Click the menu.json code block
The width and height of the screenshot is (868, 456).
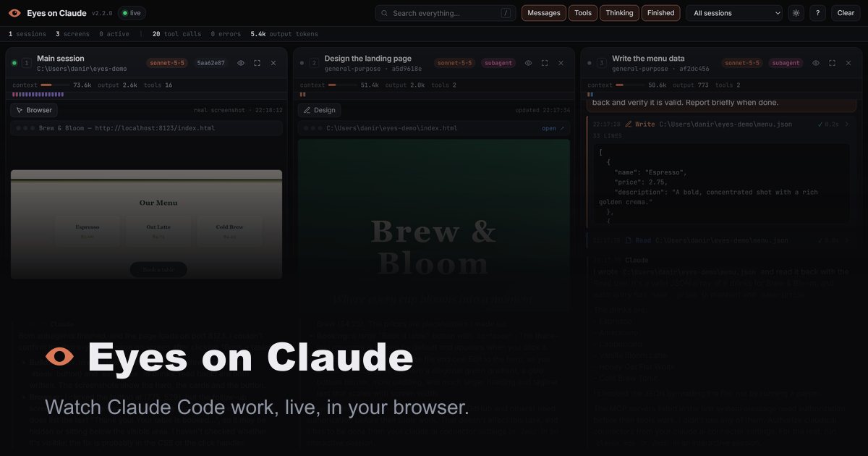(721, 184)
